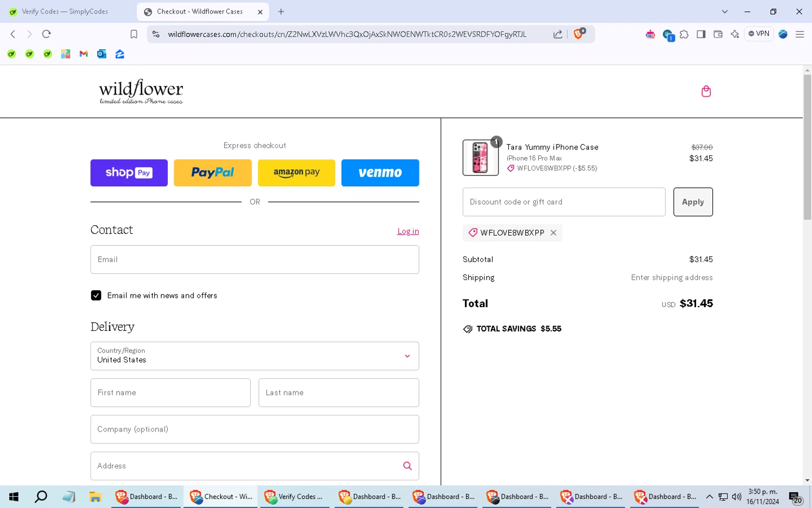Image resolution: width=812 pixels, height=508 pixels.
Task: Reload the current page
Action: (47, 34)
